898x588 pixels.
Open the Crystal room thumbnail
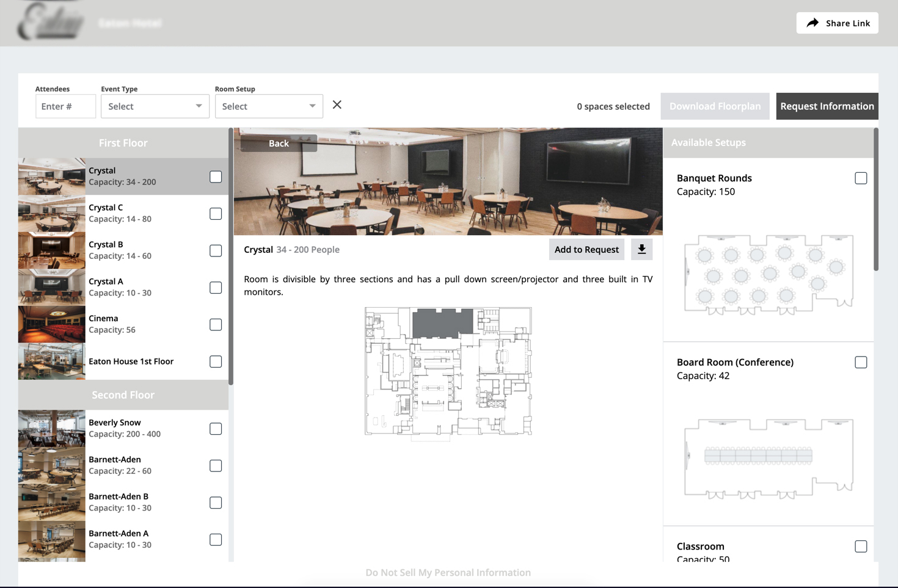(52, 177)
